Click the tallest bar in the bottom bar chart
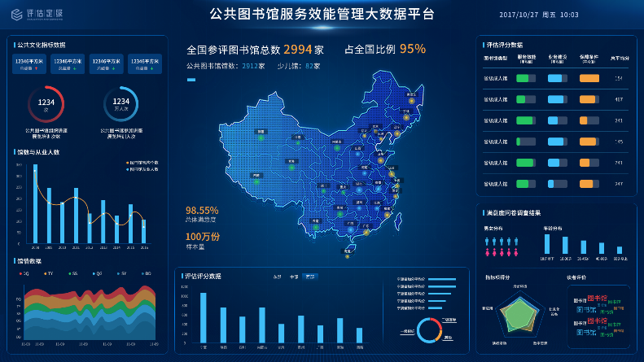This screenshot has width=644, height=362. pos(204,318)
